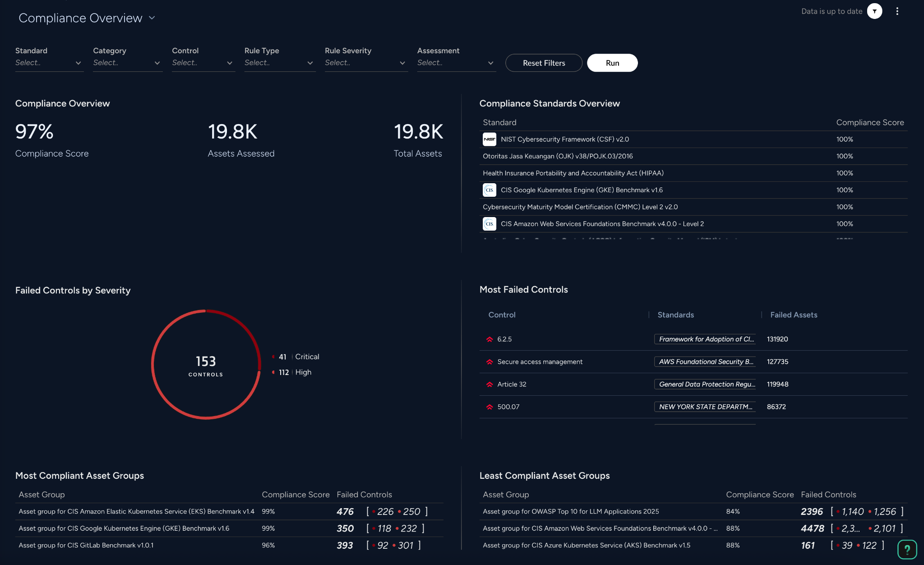924x565 pixels.
Task: Click the 84% compliance score for OWASP group
Action: click(733, 512)
